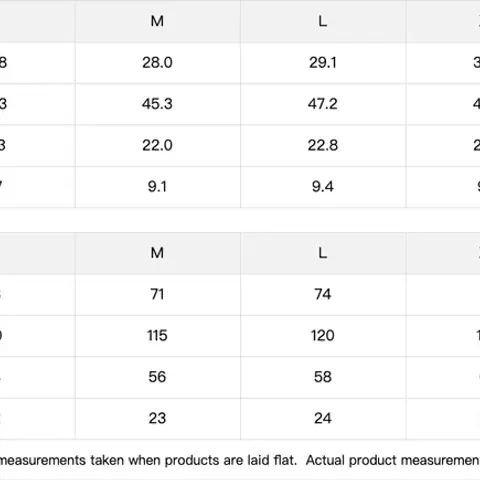Viewport: 480px width, 480px height.
Task: Click the 22.0 value in M column
Action: tap(157, 145)
